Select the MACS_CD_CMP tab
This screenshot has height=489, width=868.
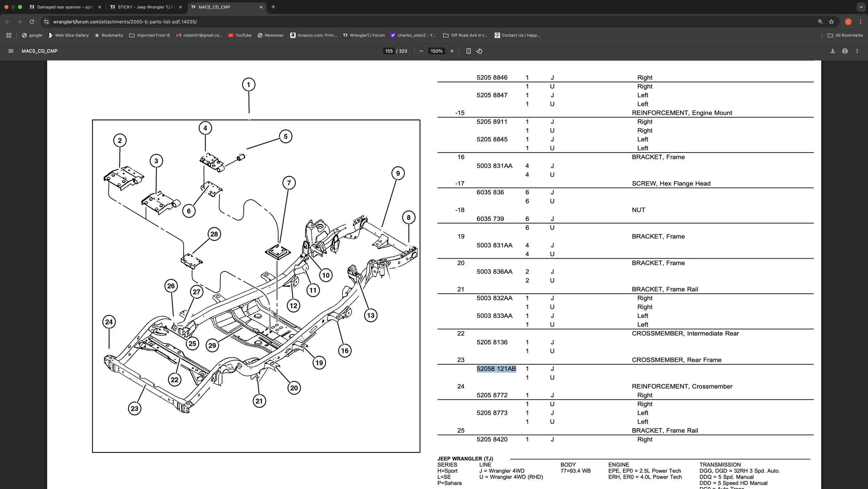(x=227, y=7)
